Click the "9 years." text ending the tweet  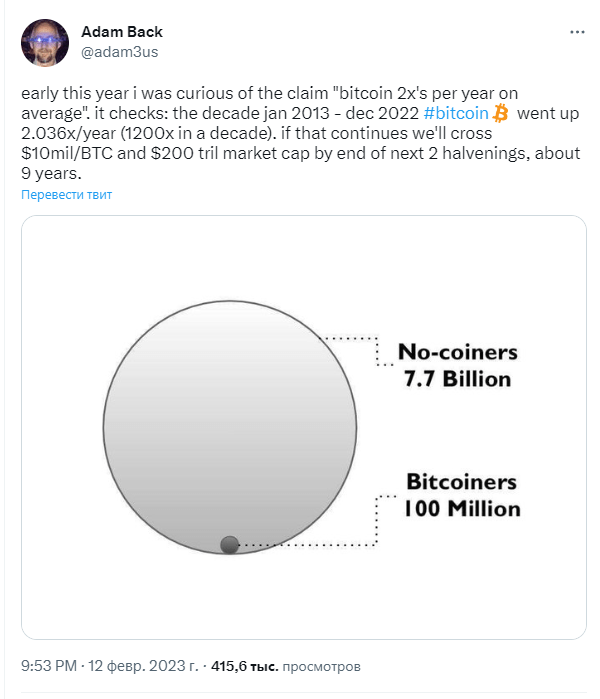(x=51, y=173)
